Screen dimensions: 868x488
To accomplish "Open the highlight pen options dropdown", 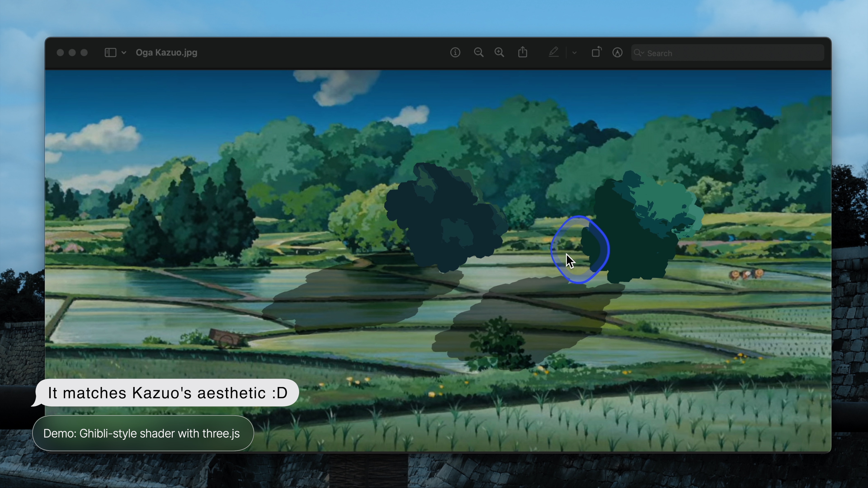I will (575, 53).
